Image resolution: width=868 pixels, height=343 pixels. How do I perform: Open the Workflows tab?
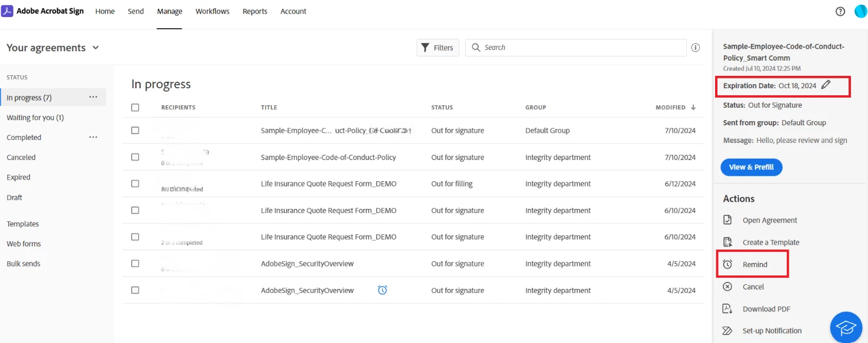[212, 11]
